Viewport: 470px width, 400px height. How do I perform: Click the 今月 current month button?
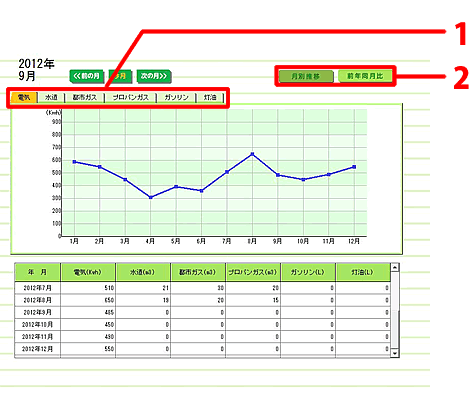120,76
